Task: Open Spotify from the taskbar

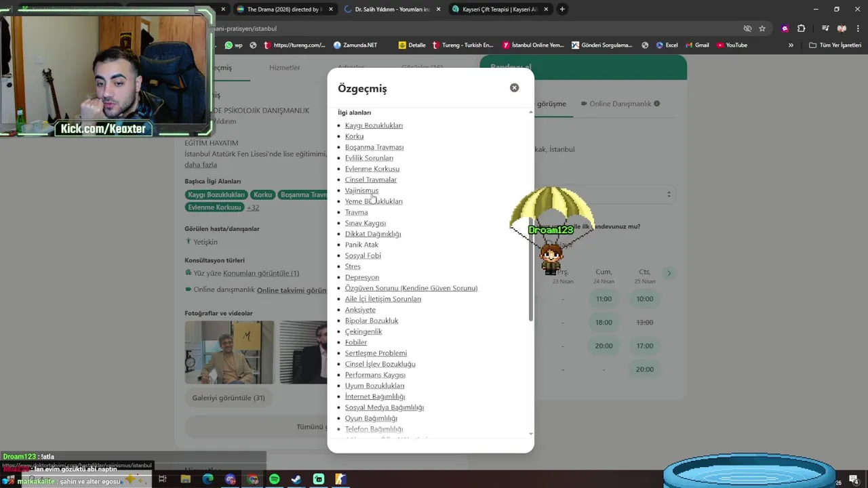Action: point(274,479)
